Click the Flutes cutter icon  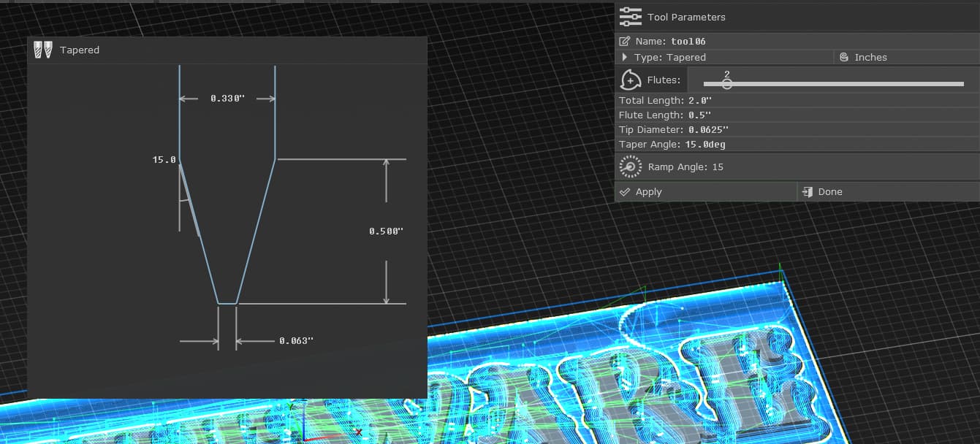(631, 80)
